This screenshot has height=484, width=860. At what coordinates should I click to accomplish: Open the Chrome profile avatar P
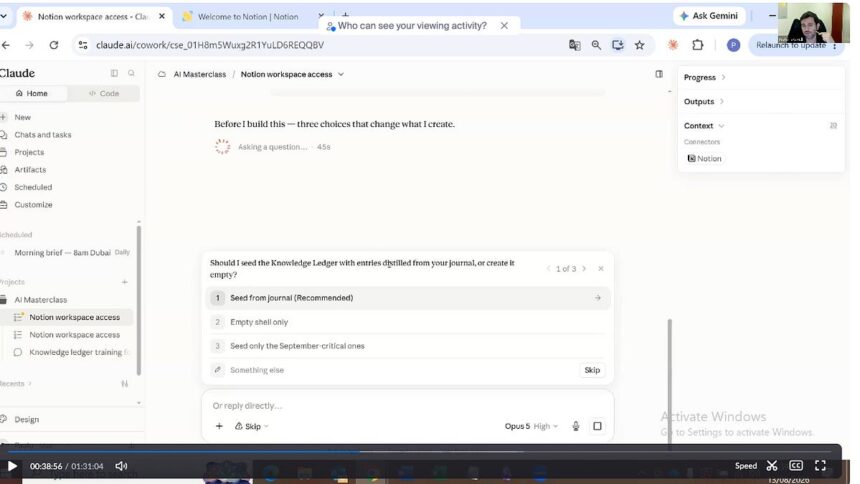pyautogui.click(x=733, y=45)
